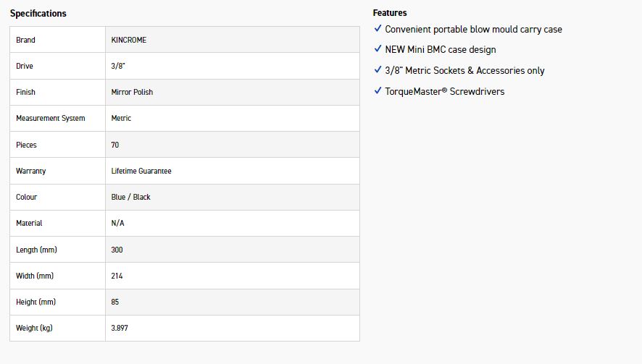Click the Lifetime Guarantee warranty value

[x=141, y=171]
